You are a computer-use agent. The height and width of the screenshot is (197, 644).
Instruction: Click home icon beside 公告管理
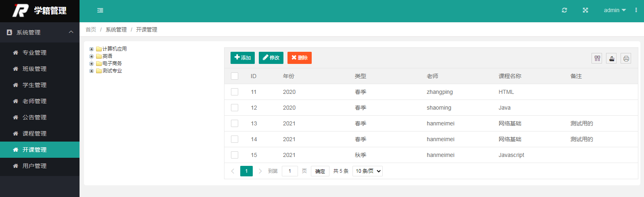15,117
